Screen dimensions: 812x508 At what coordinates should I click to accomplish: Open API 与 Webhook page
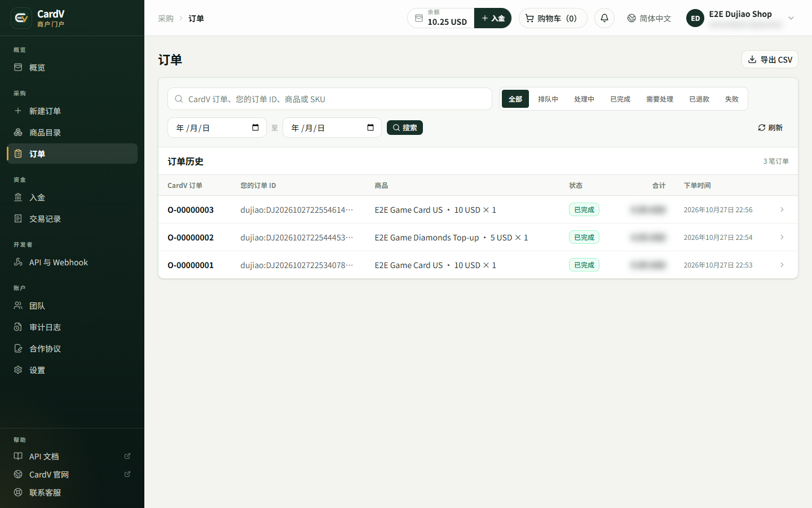click(x=72, y=262)
